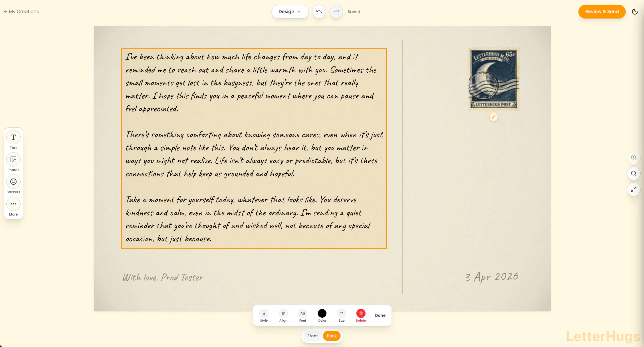Click the '3 Apr 2026' date text
Viewport: 644px width, 347px height.
pyautogui.click(x=492, y=277)
